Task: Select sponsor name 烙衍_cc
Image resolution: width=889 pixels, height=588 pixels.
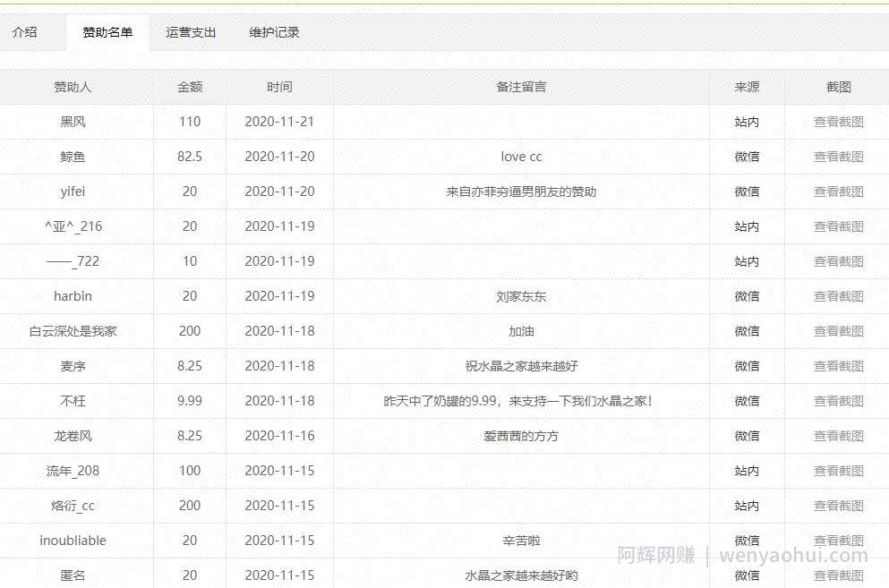Action: (x=73, y=506)
